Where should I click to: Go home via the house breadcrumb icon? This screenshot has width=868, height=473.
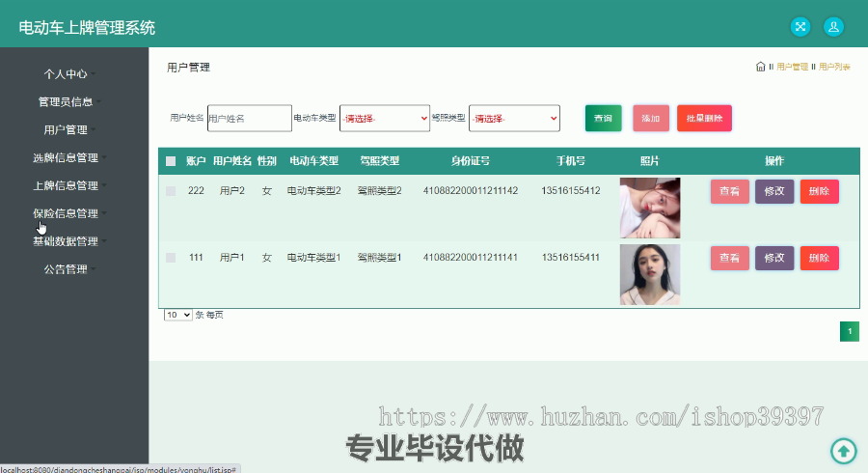tap(761, 67)
